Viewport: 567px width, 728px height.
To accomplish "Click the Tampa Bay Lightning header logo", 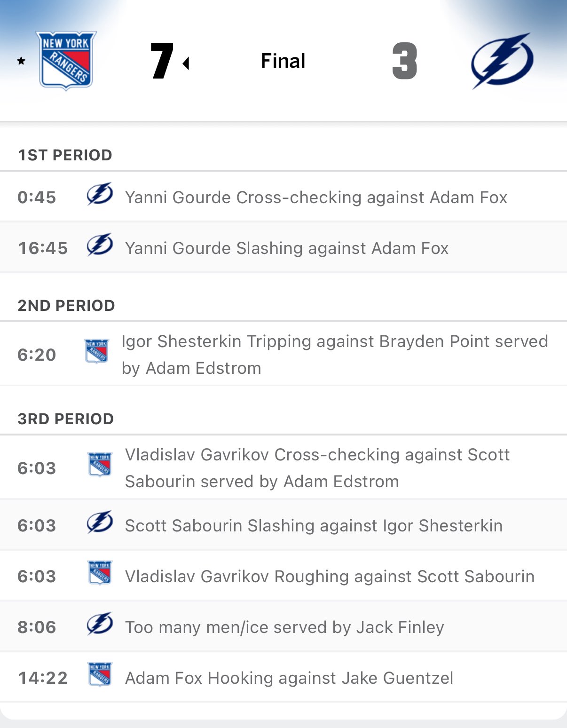I will [x=502, y=60].
